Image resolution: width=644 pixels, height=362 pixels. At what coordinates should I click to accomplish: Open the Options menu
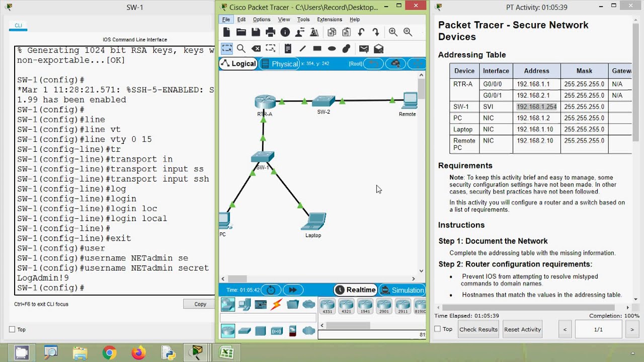click(262, 19)
